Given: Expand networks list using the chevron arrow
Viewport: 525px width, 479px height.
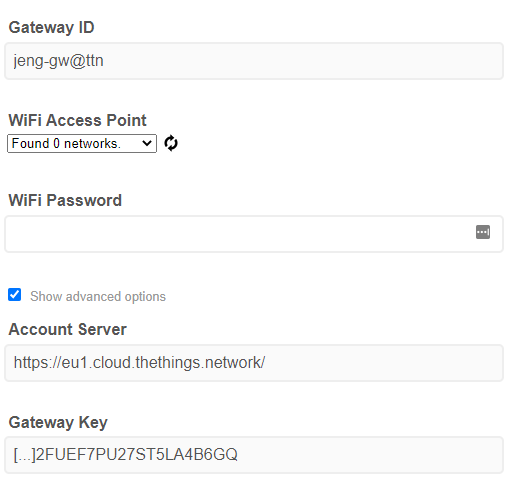Looking at the screenshot, I should (x=146, y=144).
